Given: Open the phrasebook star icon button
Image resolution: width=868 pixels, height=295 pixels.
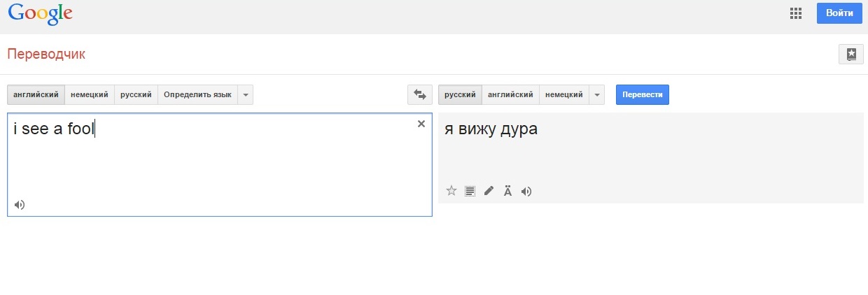Looking at the screenshot, I should click(x=850, y=54).
